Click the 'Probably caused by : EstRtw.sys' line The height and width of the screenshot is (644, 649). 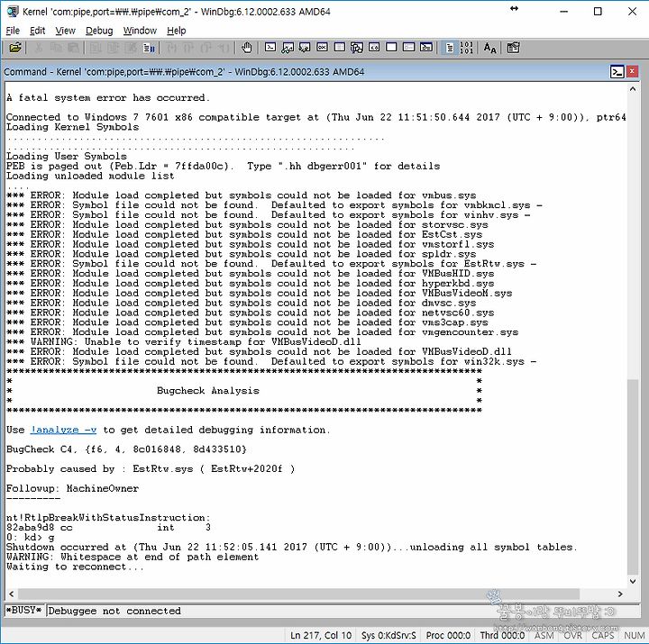(151, 469)
